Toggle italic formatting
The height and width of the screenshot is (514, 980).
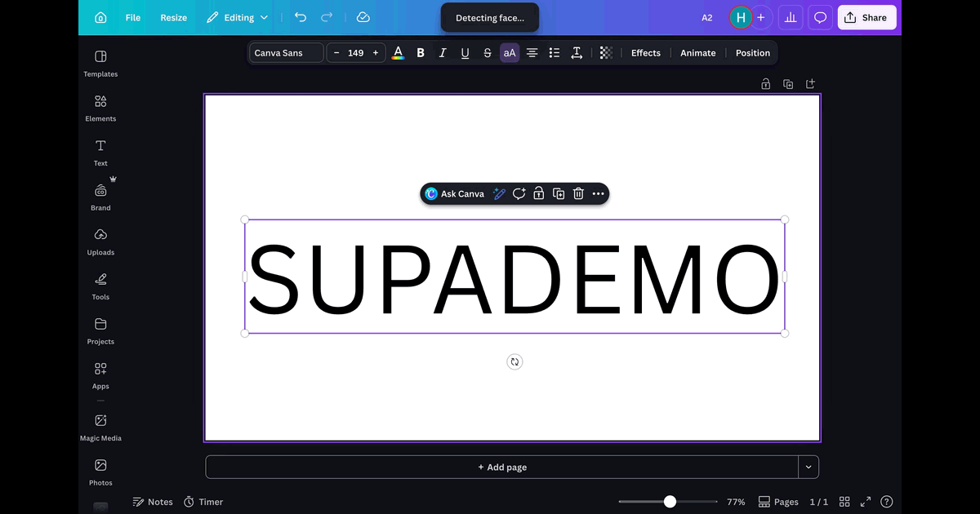[x=443, y=53]
